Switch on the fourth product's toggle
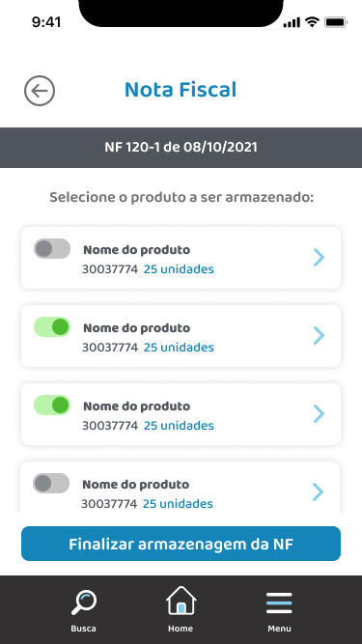The width and height of the screenshot is (362, 644). pos(51,483)
